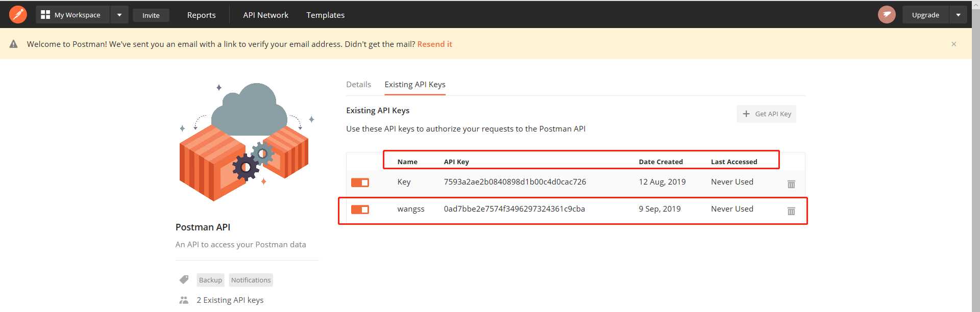The width and height of the screenshot is (980, 312).
Task: Switch to the Details tab
Action: [359, 85]
